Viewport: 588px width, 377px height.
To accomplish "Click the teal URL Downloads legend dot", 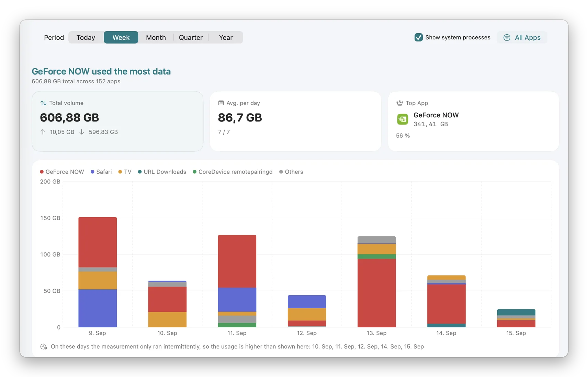I will point(140,172).
